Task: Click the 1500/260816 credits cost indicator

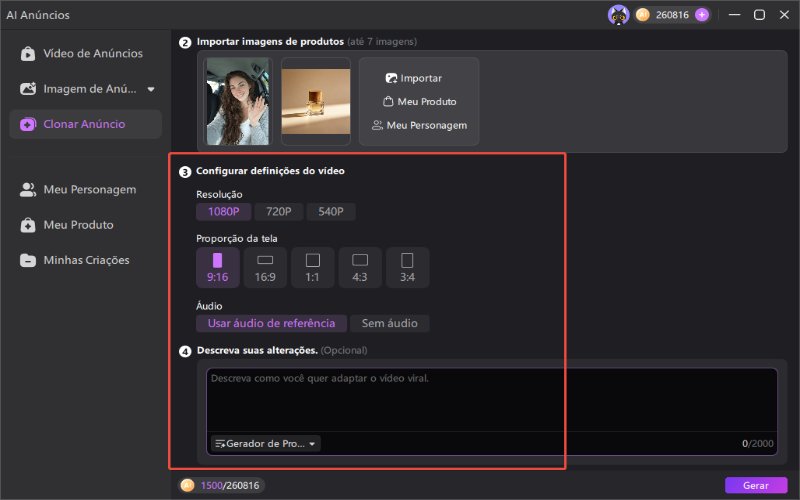Action: click(221, 486)
